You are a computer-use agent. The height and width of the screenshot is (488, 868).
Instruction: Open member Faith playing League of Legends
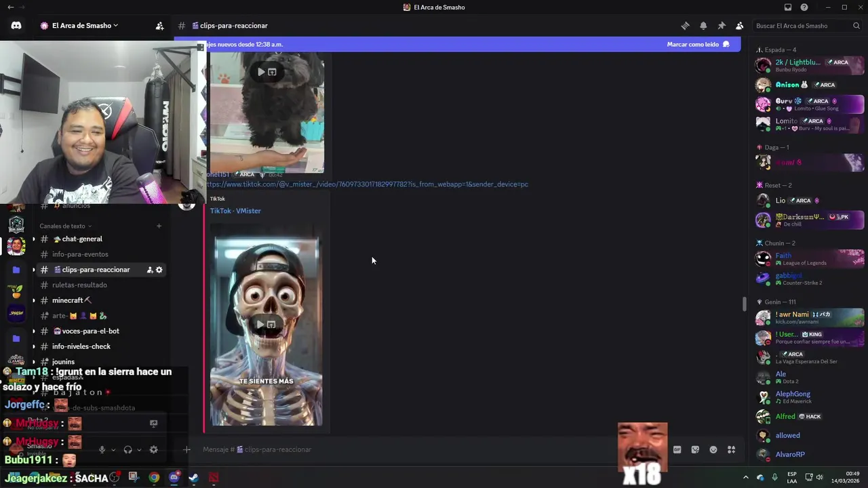pos(810,259)
